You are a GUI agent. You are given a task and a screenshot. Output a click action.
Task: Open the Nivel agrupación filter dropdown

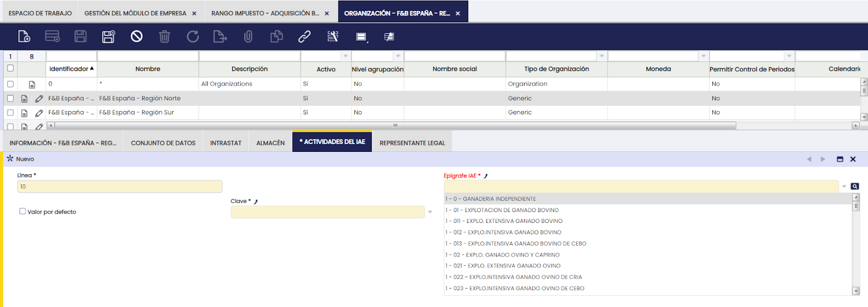(398, 56)
